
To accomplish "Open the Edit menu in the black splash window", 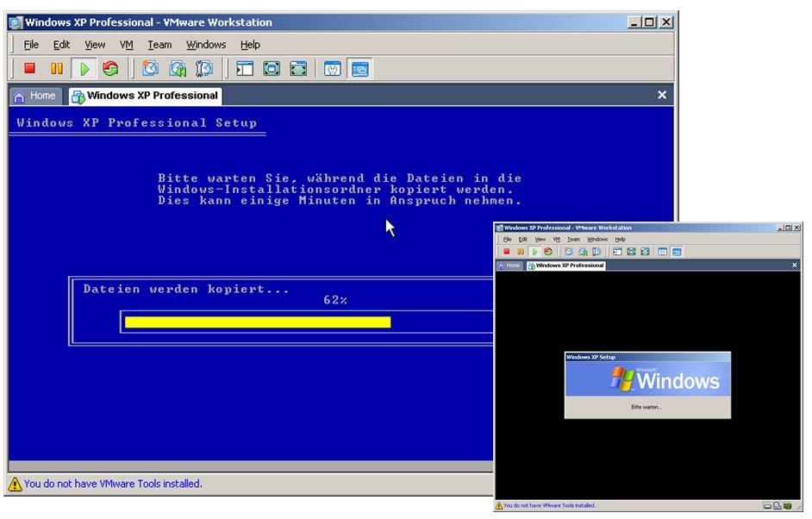I will [523, 240].
